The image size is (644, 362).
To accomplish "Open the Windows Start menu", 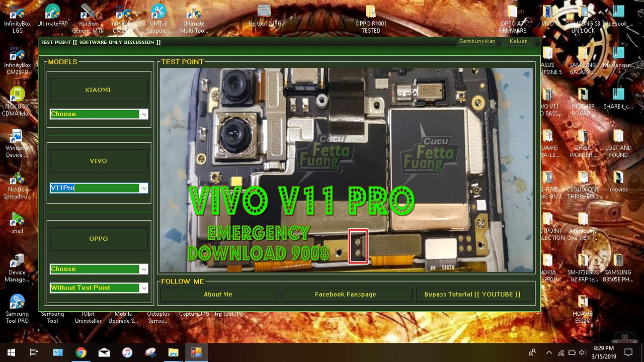I will click(x=11, y=352).
